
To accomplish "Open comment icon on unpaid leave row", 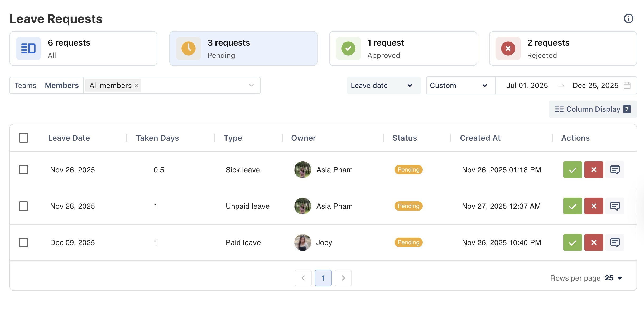I will pyautogui.click(x=615, y=206).
